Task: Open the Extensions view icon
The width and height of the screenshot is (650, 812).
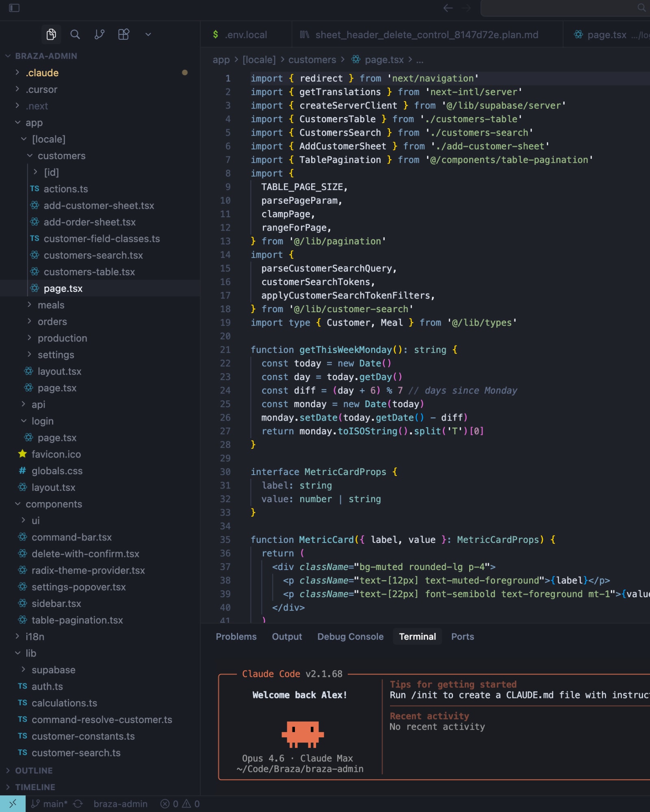Action: click(124, 35)
